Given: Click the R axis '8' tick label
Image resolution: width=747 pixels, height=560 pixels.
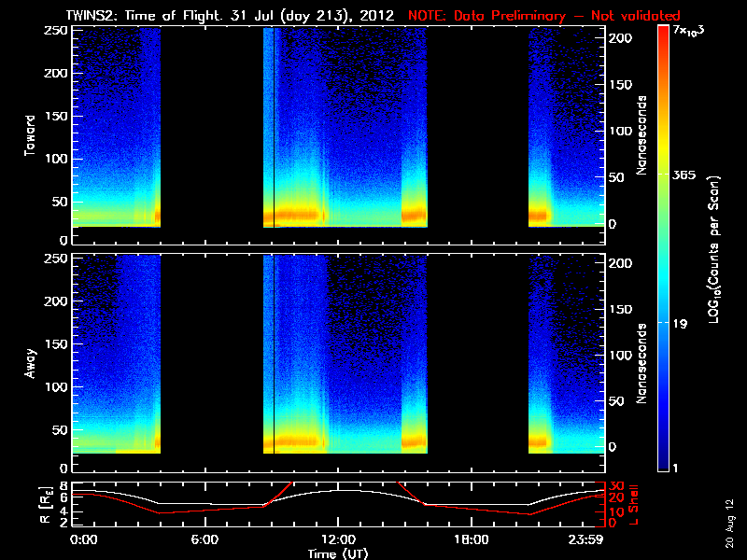Looking at the screenshot, I should (x=63, y=486).
